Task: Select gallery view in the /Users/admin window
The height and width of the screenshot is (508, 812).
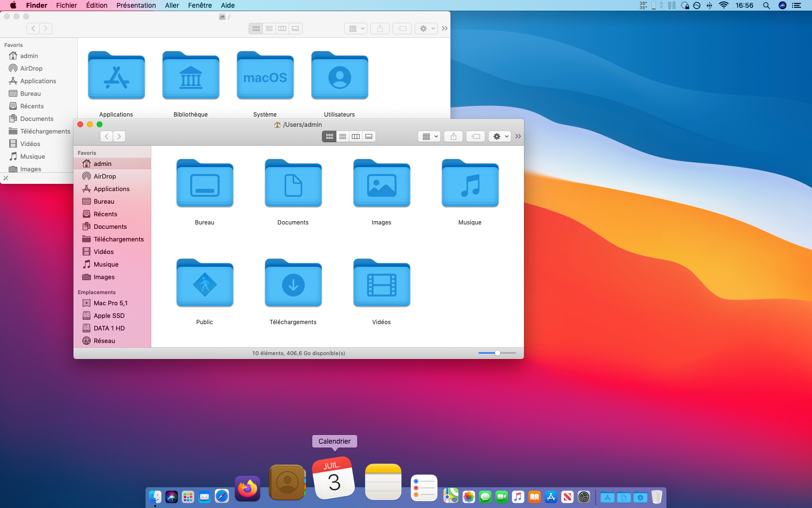Action: click(369, 136)
